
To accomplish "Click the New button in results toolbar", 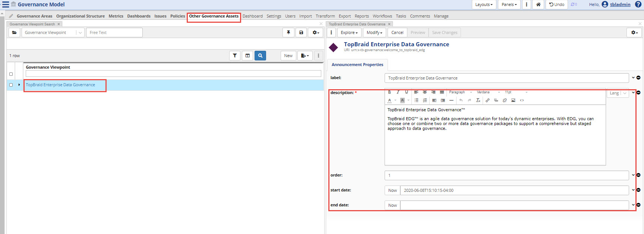I will tap(288, 56).
